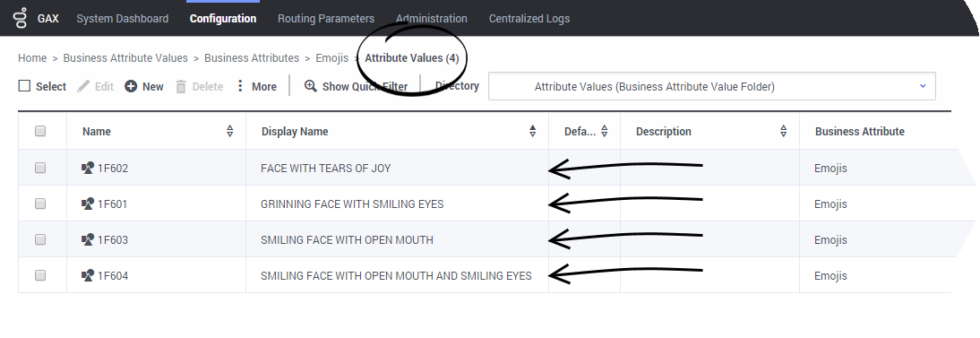Viewport: 980px width, 338px height.
Task: Click the attribute value icon for 1F603
Action: [88, 239]
